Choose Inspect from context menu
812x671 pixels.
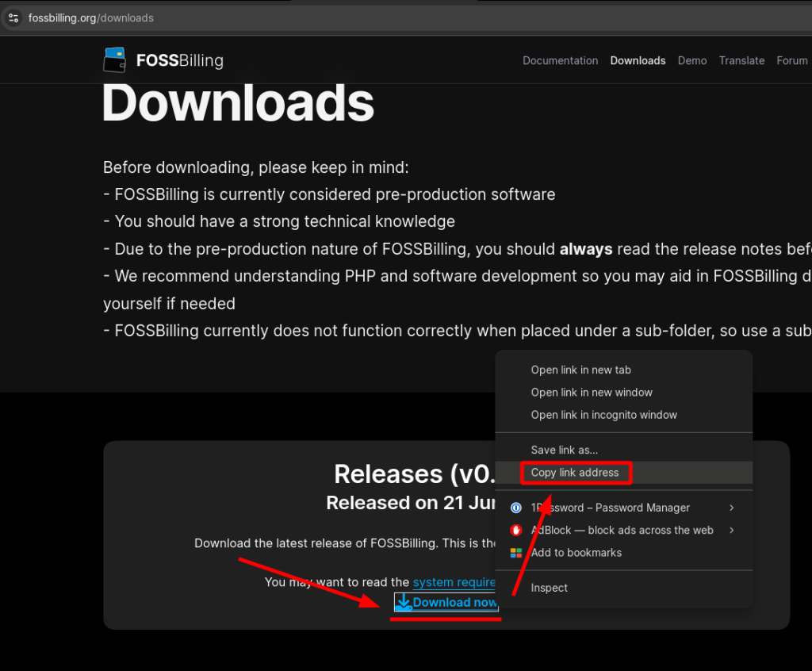coord(623,588)
